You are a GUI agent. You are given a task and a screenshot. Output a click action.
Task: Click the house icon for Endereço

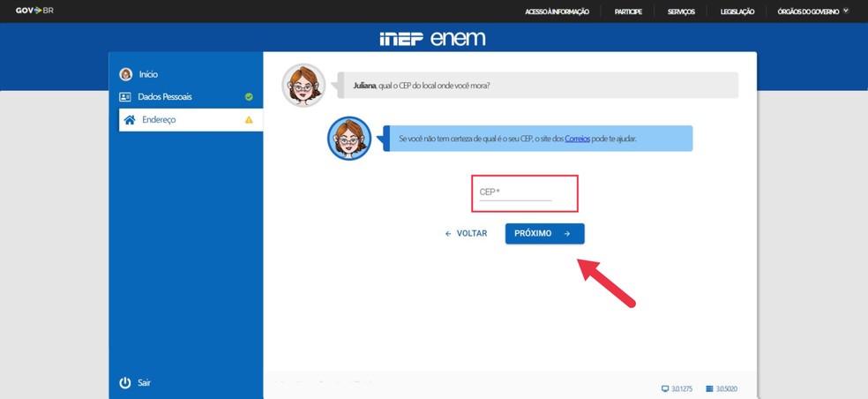click(130, 120)
